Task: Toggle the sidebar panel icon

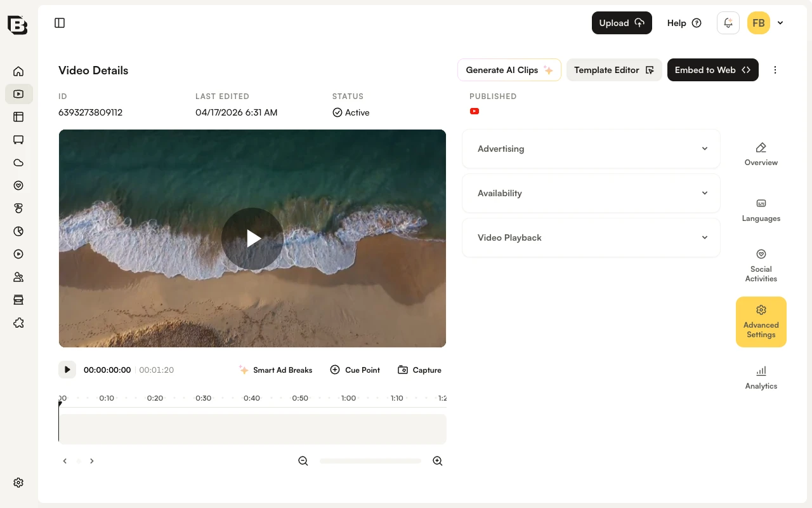Action: click(x=60, y=23)
